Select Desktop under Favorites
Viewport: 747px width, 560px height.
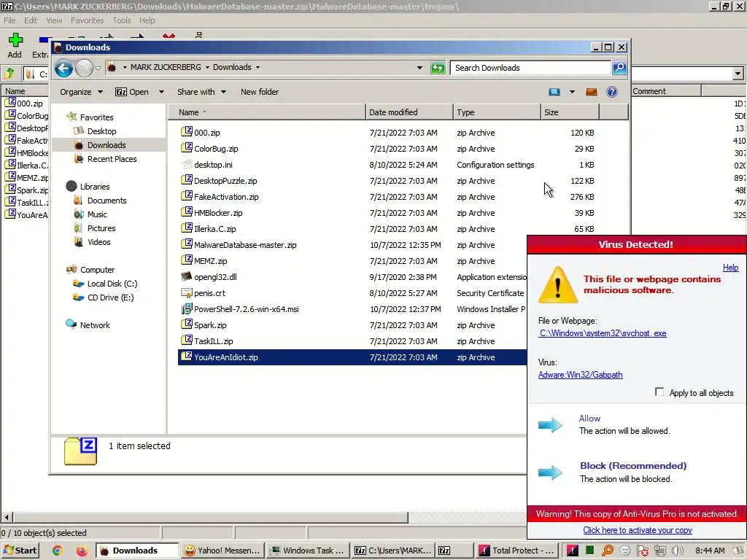(101, 131)
